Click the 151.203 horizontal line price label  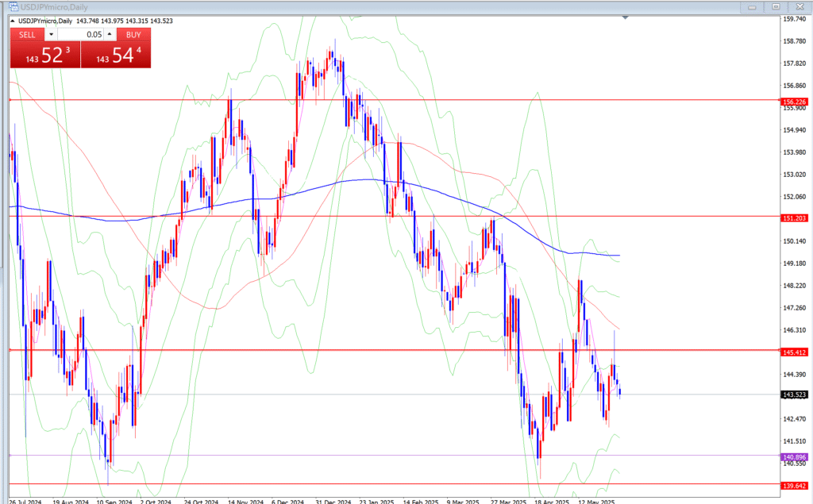tap(794, 218)
